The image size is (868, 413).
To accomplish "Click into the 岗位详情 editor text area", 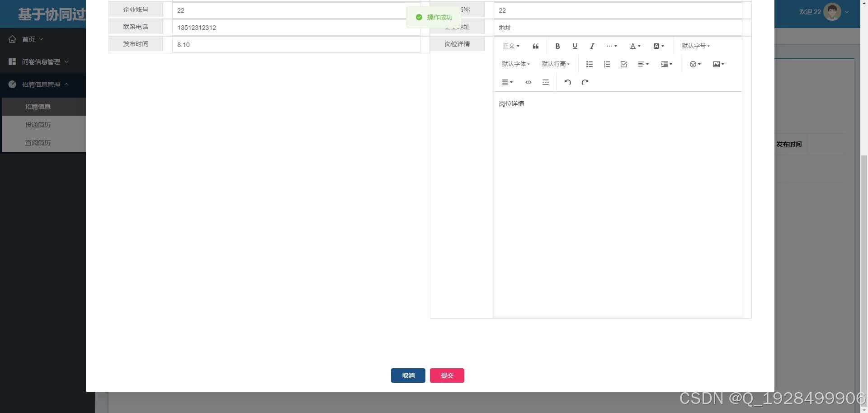I will pyautogui.click(x=618, y=205).
